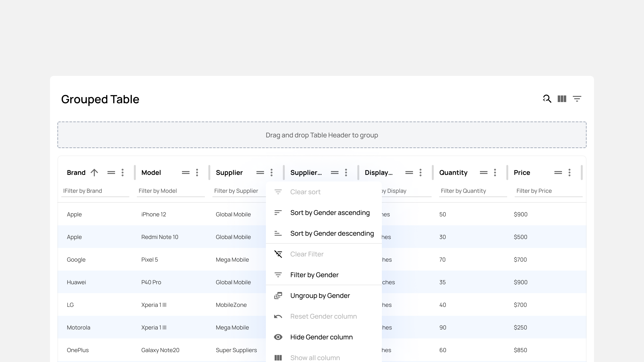
Task: Click the P40 Pro cell
Action: coord(151,282)
